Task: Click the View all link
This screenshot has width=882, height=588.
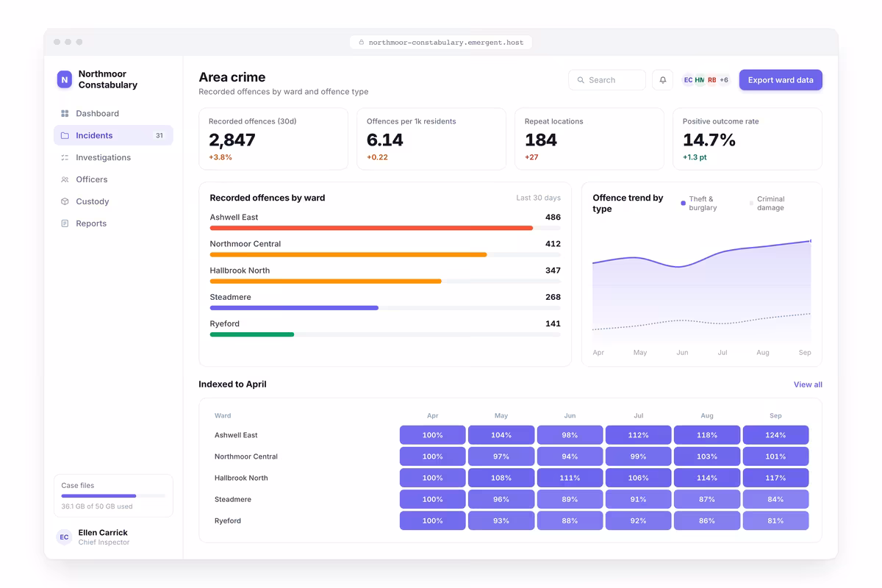Action: click(x=808, y=384)
